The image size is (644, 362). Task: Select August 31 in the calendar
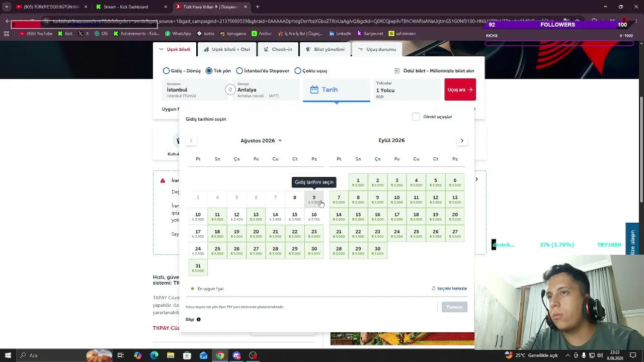[198, 267]
